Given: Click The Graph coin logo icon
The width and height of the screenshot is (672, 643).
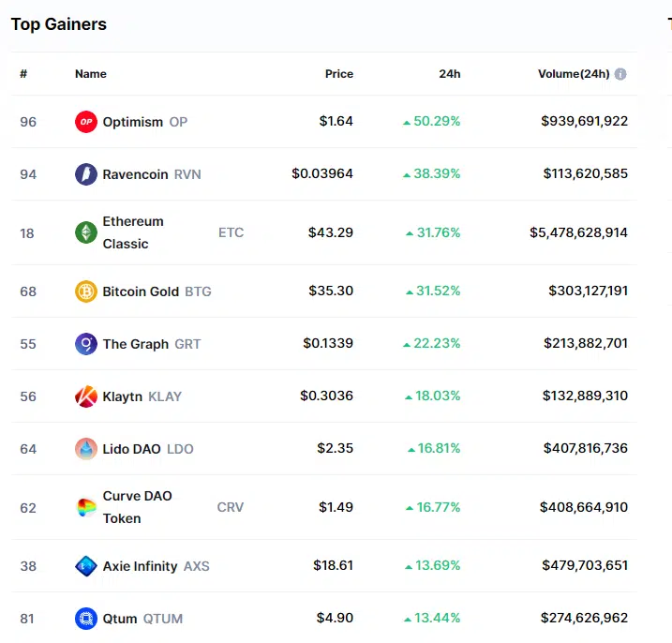Looking at the screenshot, I should tap(86, 344).
